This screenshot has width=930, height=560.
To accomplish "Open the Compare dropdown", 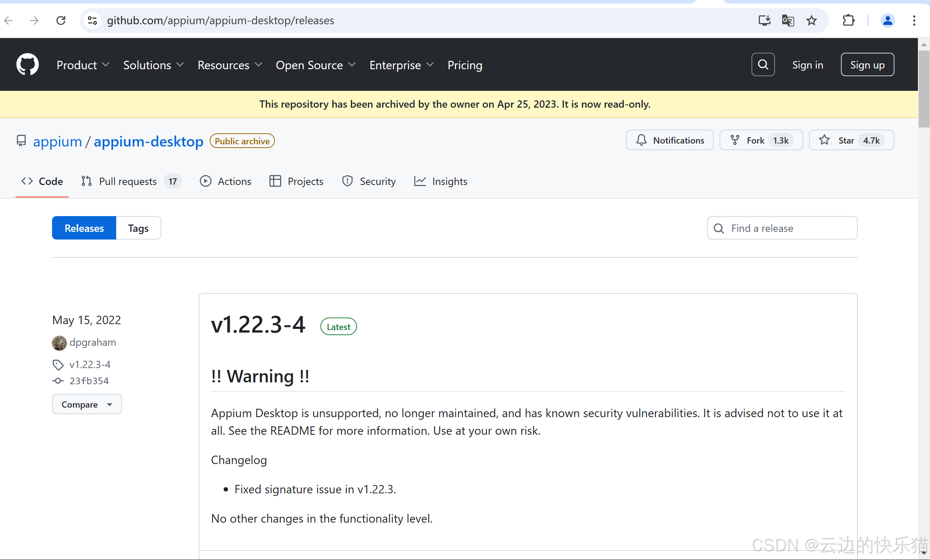I will [87, 404].
